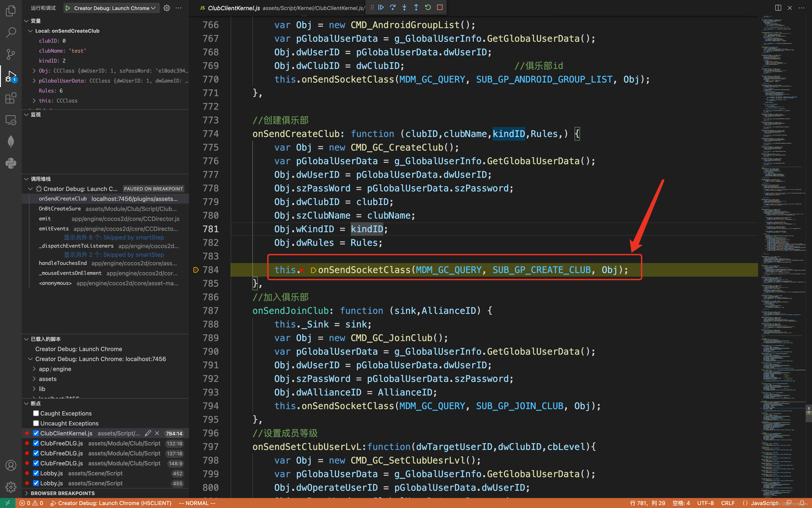The width and height of the screenshot is (812, 508).
Task: Select the ClubClientKernel.js editor tab
Action: click(234, 8)
